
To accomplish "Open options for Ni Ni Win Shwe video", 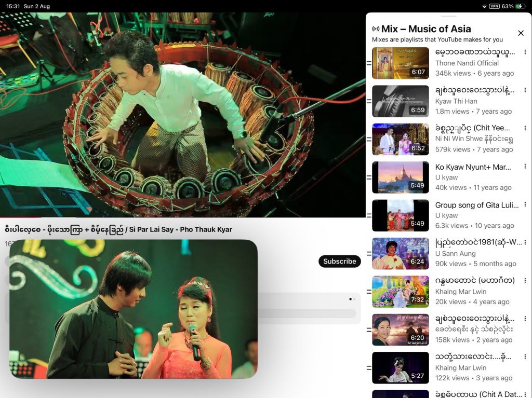I will (x=525, y=128).
